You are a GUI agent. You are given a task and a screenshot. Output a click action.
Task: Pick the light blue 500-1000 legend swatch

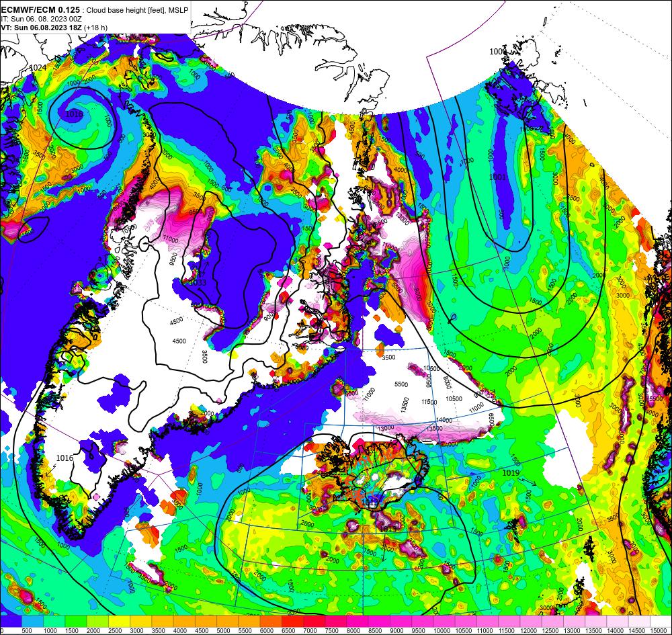[32, 622]
